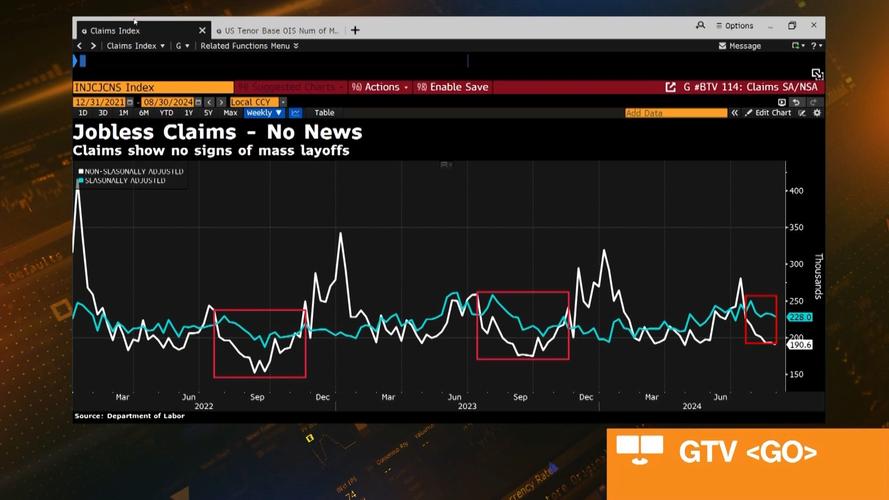
Task: Open the user search icon in title bar
Action: (x=700, y=26)
